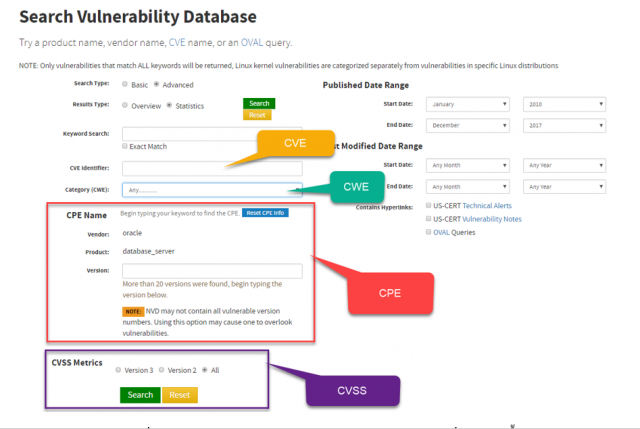640x429 pixels.
Task: Select the Basic search type radio button
Action: (x=124, y=85)
